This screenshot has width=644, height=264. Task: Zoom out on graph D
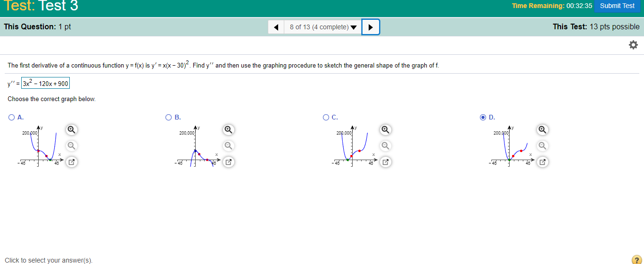click(543, 145)
